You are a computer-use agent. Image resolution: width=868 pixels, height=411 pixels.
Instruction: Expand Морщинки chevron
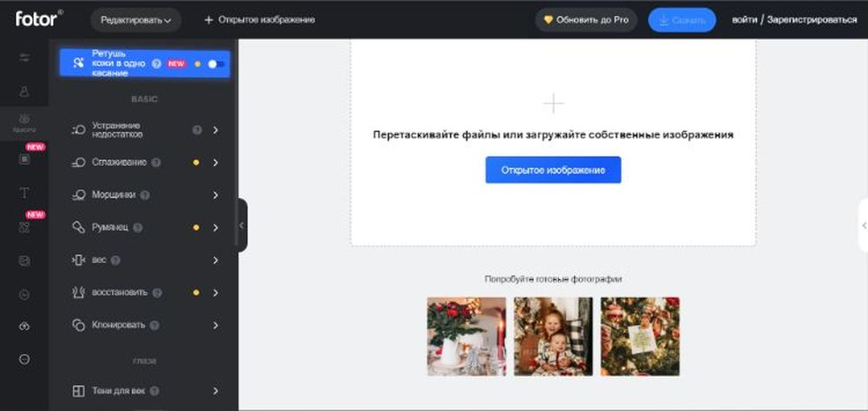click(x=216, y=195)
